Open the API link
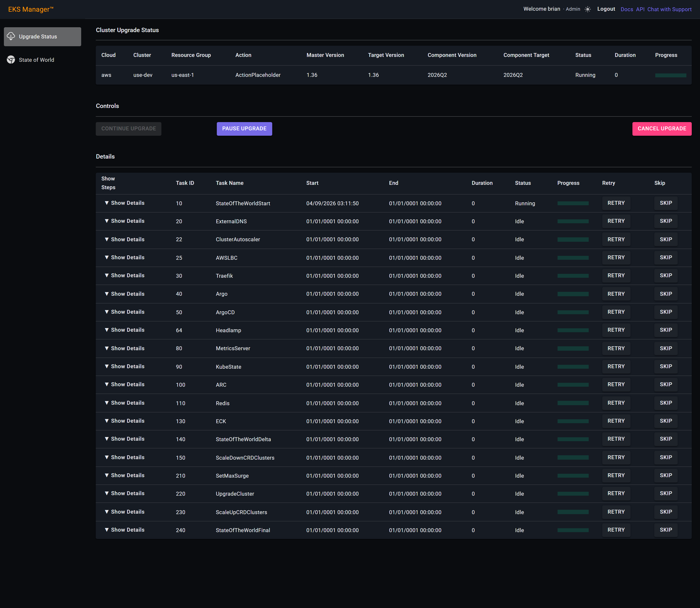700x608 pixels. (640, 9)
